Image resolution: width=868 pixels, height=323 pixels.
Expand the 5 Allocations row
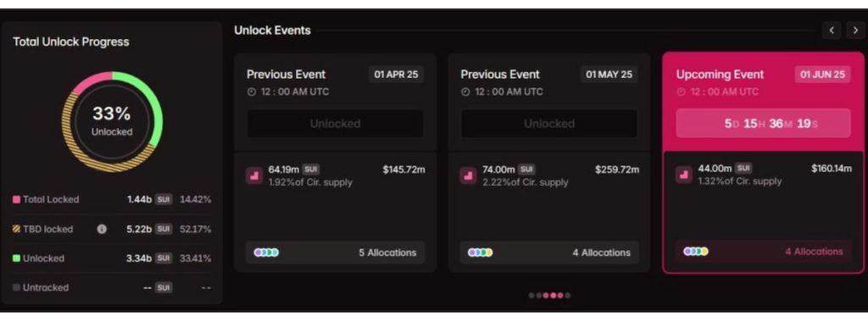(335, 253)
